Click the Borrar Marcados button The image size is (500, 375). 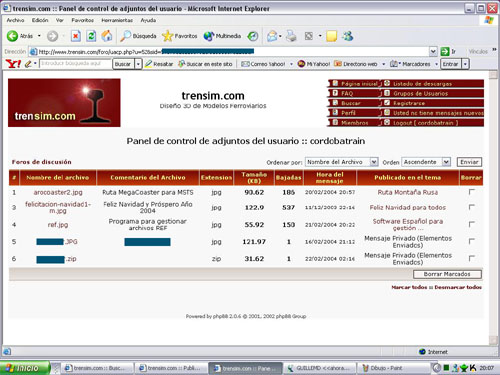pos(447,274)
